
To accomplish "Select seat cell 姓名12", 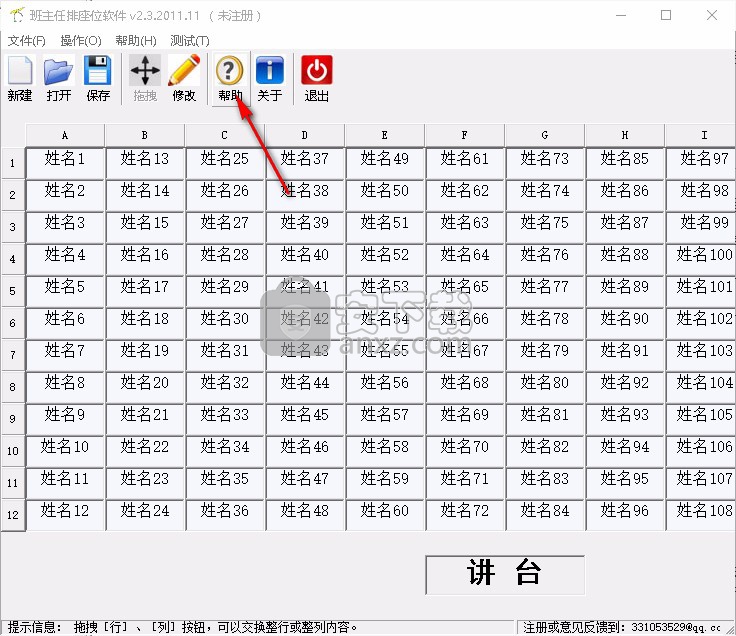I will tap(65, 515).
